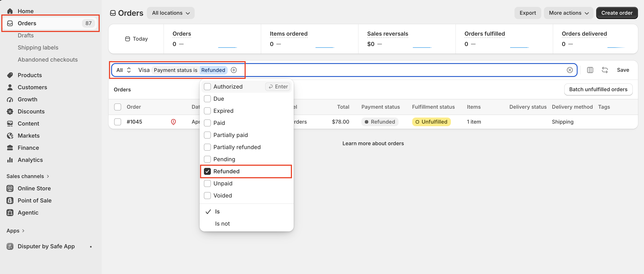Viewport: 644px width, 274px height.
Task: Click the Orders fulfilled metric card
Action: click(504, 39)
